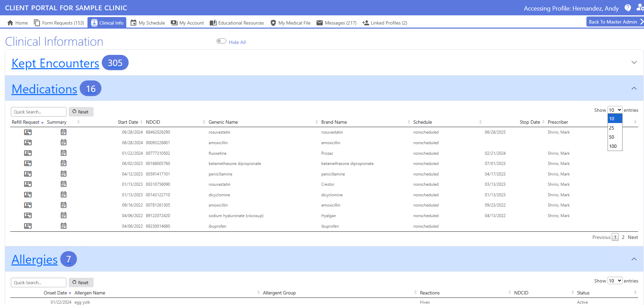
Task: Open summary icon for penicillamine row
Action: coord(64,173)
